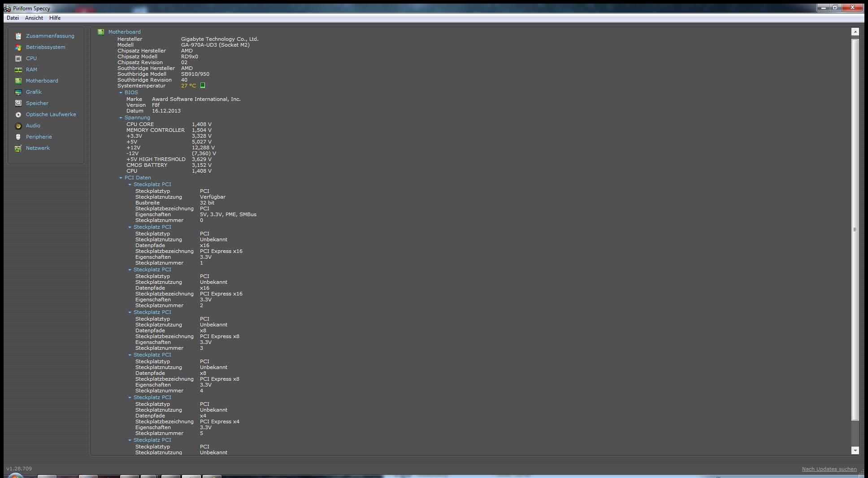The width and height of the screenshot is (868, 478).
Task: Click the Chipsatz Modell value RD9x0
Action: click(x=190, y=56)
